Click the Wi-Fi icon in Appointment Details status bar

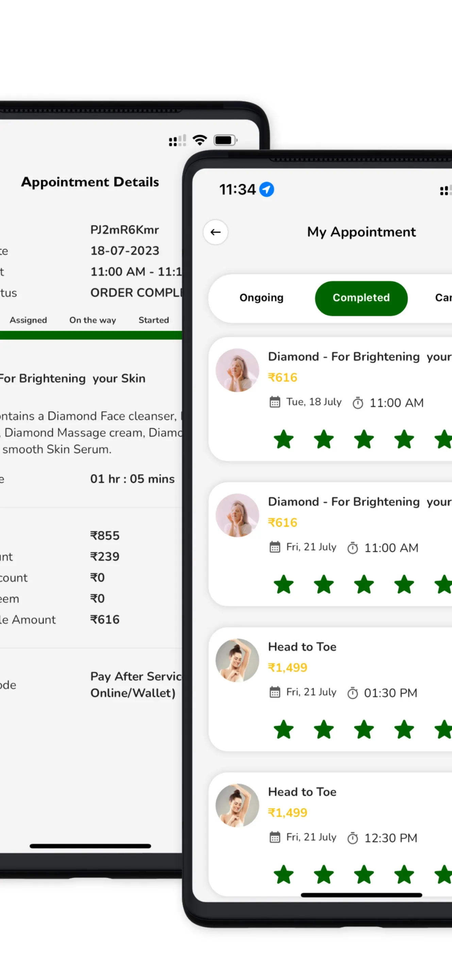tap(200, 140)
